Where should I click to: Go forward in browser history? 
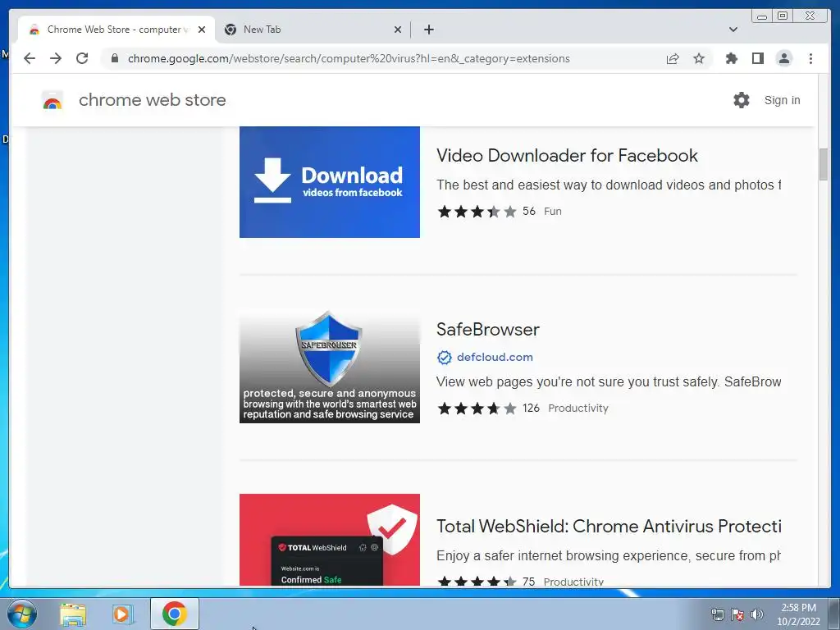[56, 58]
